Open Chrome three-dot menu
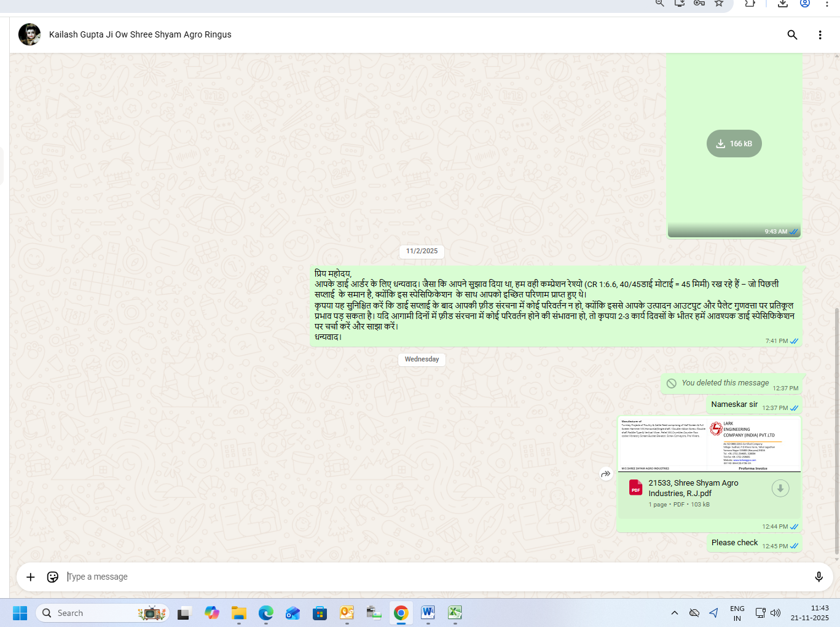The image size is (840, 627). click(827, 3)
